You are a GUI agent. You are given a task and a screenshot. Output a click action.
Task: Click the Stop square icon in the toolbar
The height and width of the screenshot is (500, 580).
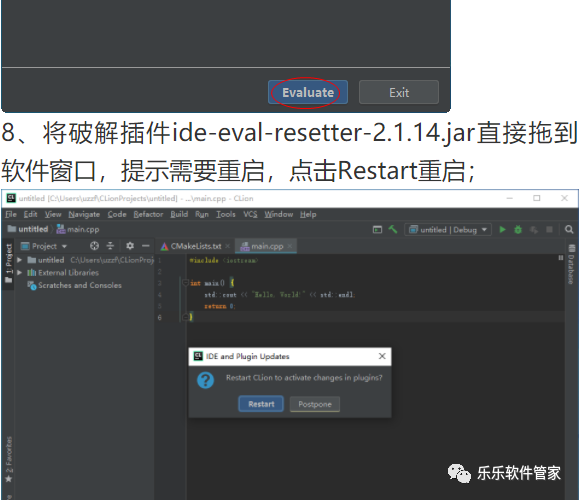[x=549, y=230]
